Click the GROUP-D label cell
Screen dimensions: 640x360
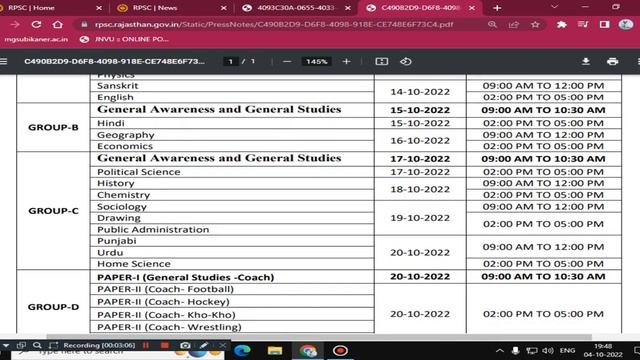53,307
